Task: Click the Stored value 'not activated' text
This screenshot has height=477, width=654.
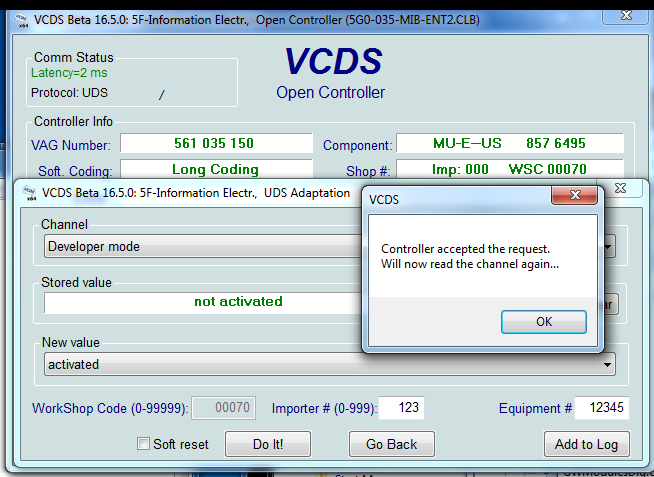Action: pyautogui.click(x=238, y=301)
